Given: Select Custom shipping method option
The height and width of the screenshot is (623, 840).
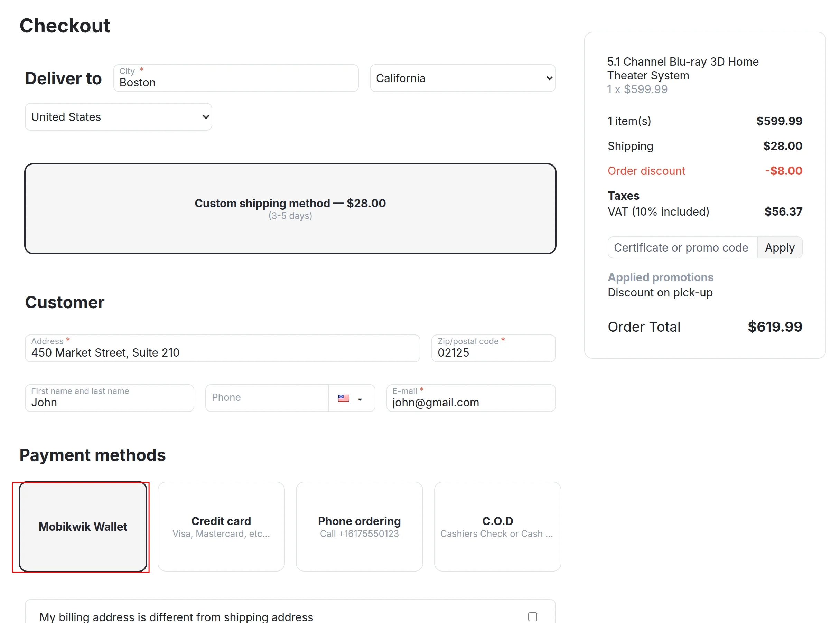Looking at the screenshot, I should (x=290, y=209).
